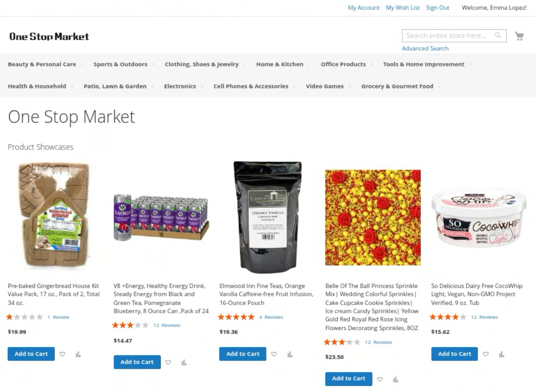Click the search magnifier icon
Image resolution: width=536 pixels, height=392 pixels.
[x=498, y=35]
